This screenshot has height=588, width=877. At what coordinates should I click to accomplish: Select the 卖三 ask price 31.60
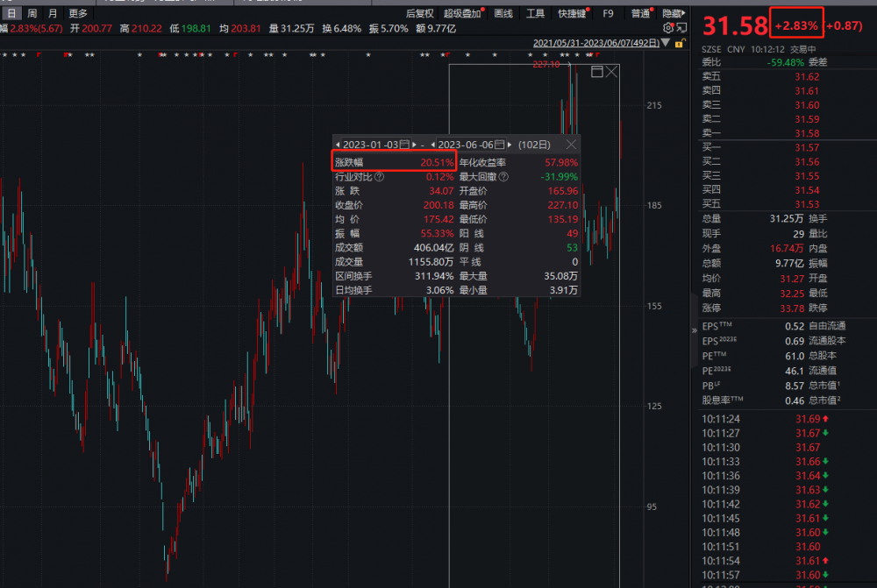pyautogui.click(x=807, y=105)
